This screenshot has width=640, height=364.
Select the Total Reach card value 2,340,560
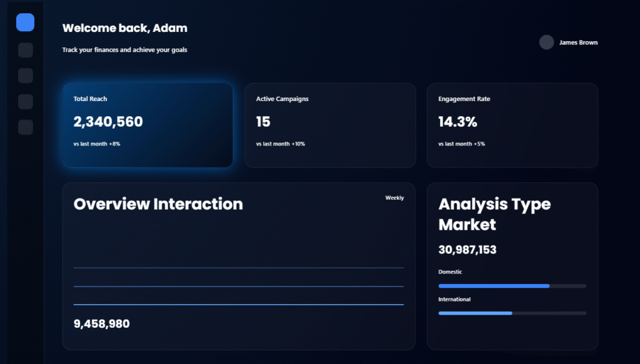[x=108, y=122]
